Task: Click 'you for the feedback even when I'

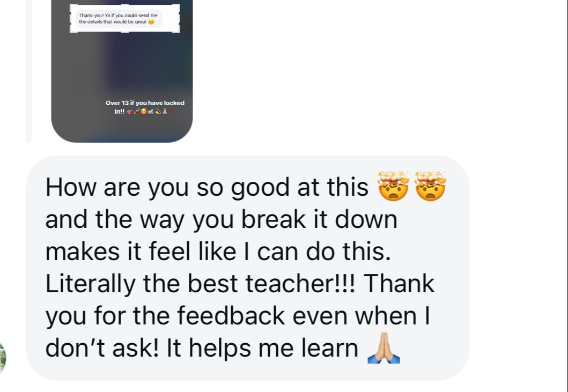Action: click(x=238, y=316)
